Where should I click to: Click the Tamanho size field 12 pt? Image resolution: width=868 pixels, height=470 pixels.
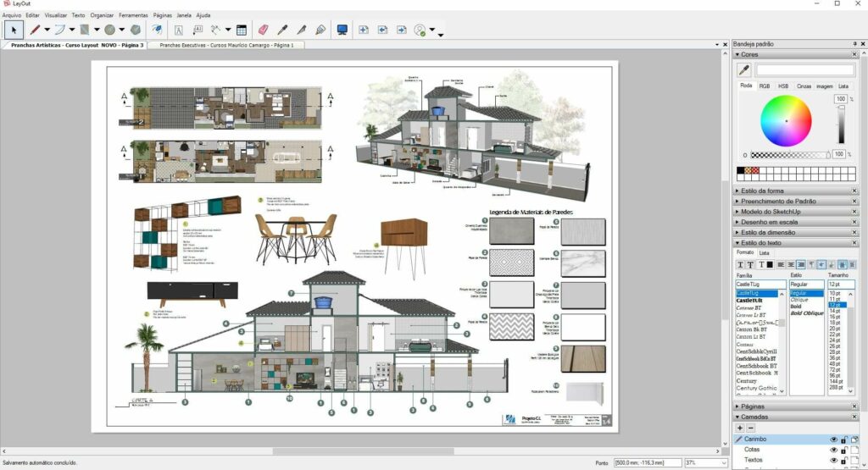(x=841, y=285)
